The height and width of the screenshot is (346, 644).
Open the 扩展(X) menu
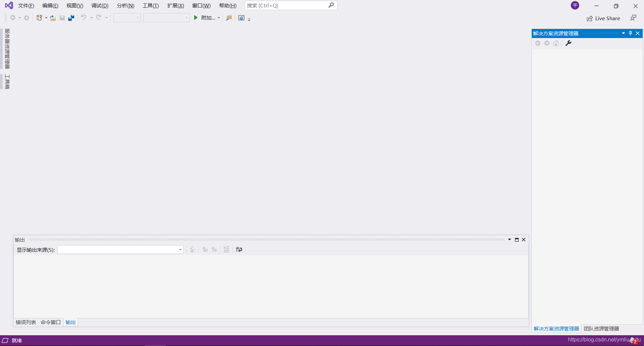pyautogui.click(x=175, y=6)
